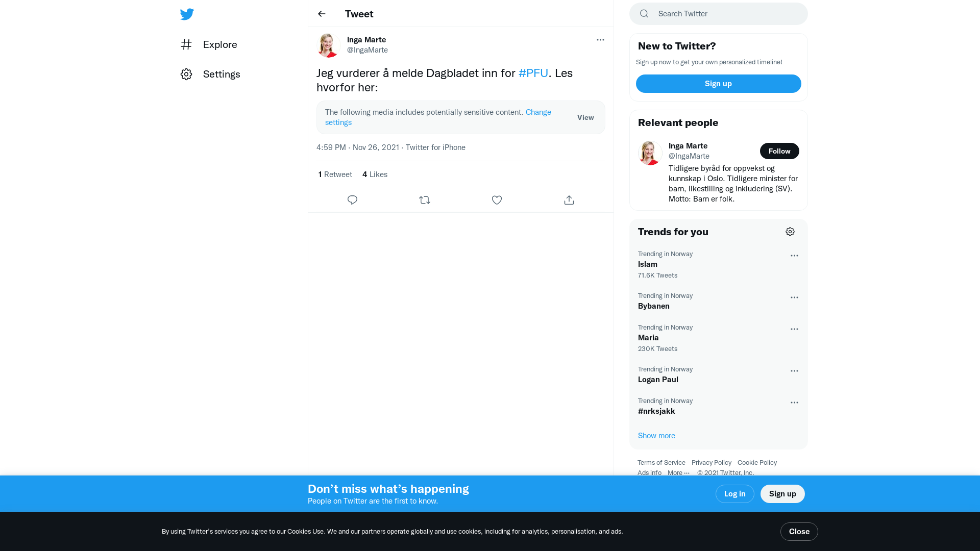Reply to the tweet with comment icon
Viewport: 980px width, 551px height.
click(352, 200)
